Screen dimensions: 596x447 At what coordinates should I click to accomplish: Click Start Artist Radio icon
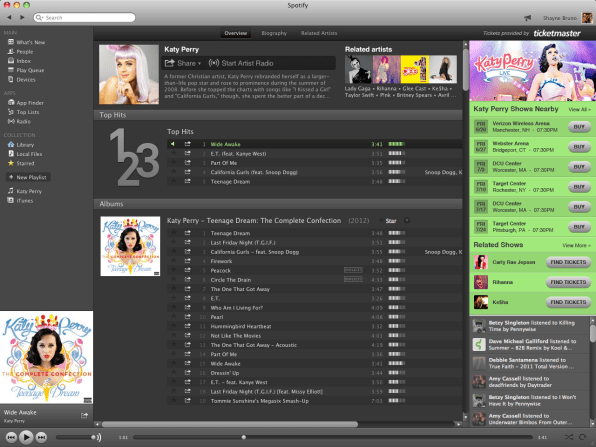click(x=214, y=63)
